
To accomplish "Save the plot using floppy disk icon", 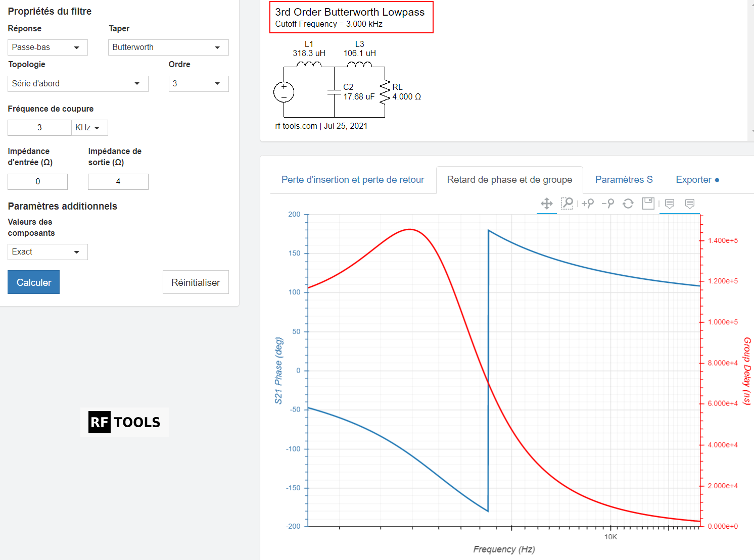I will 648,203.
